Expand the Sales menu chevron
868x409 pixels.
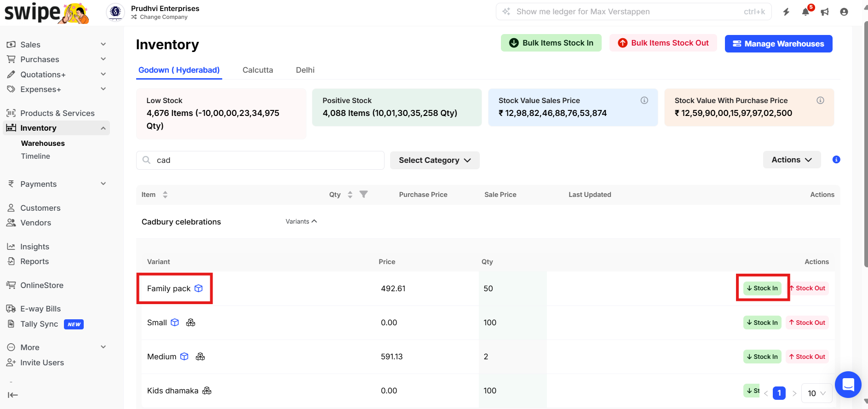[x=103, y=44]
